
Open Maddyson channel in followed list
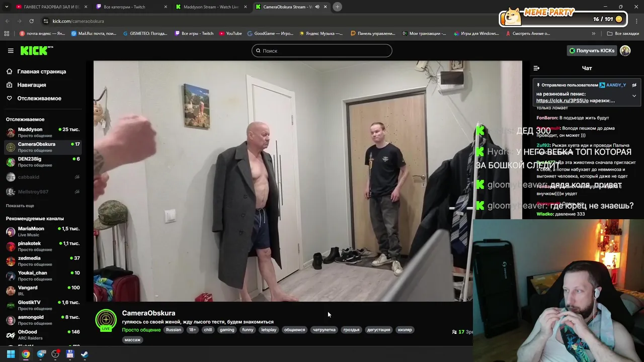click(43, 132)
